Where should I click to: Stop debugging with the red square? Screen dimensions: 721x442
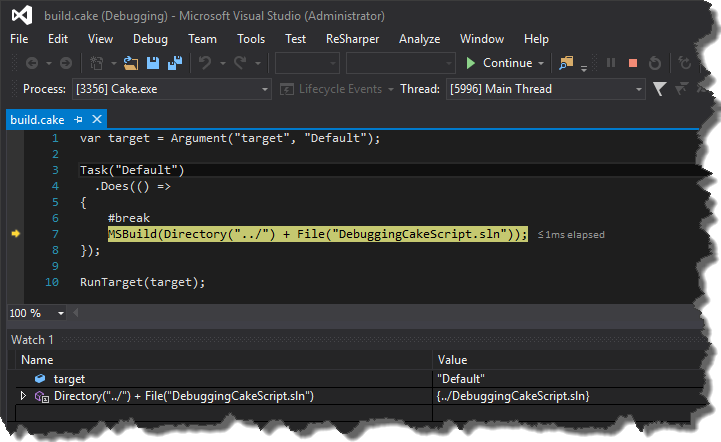(633, 63)
